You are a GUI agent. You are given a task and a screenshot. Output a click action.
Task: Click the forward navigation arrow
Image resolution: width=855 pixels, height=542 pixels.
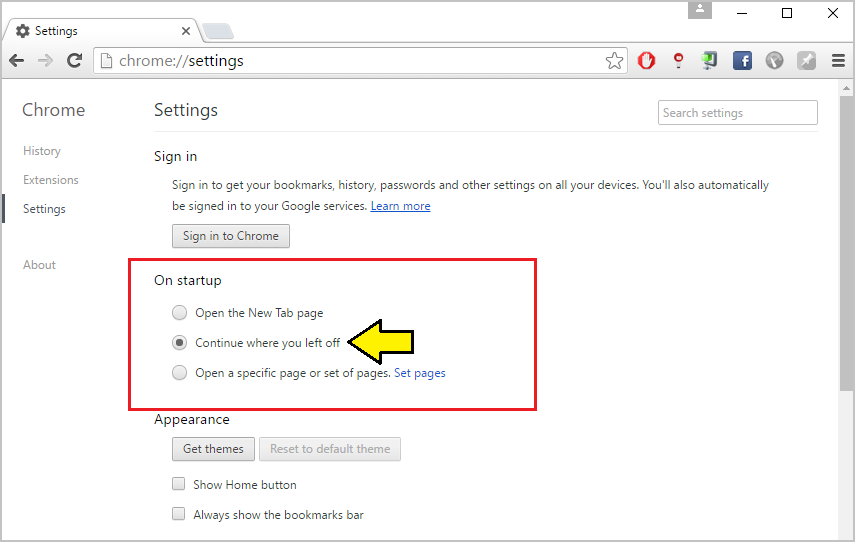click(45, 61)
